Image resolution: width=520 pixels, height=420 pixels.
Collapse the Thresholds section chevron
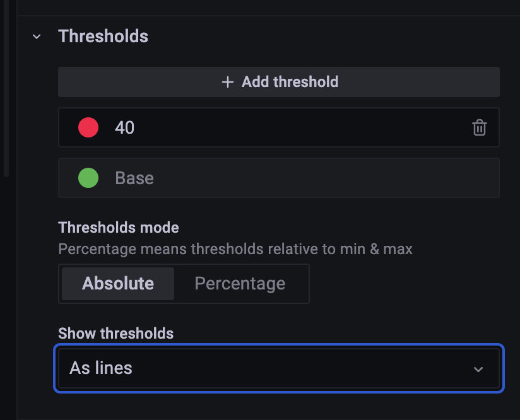coord(37,37)
